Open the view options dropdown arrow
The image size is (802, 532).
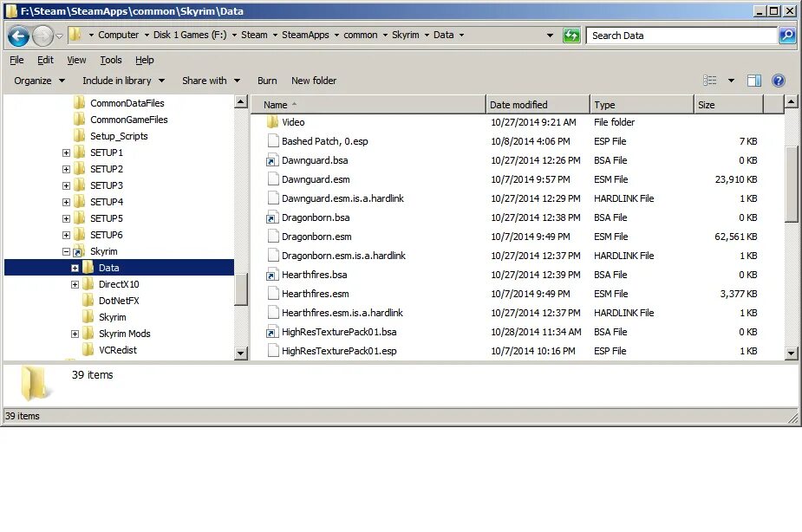tap(731, 81)
